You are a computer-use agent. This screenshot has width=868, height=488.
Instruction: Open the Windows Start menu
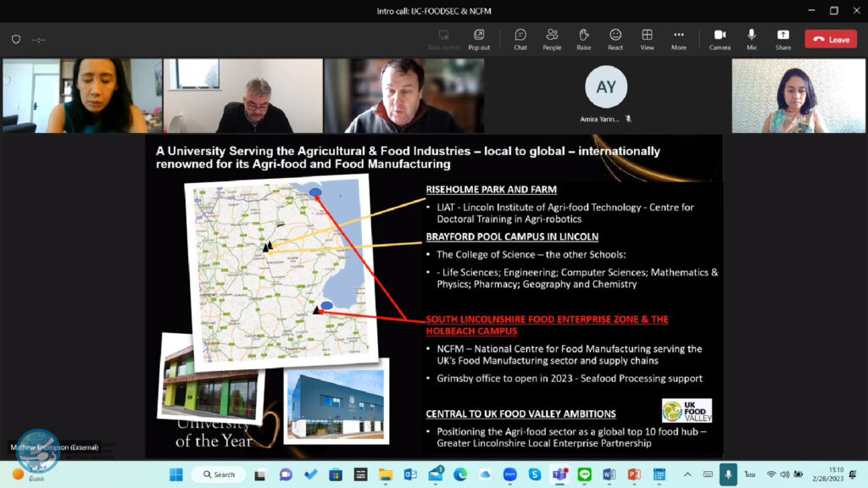(x=176, y=474)
